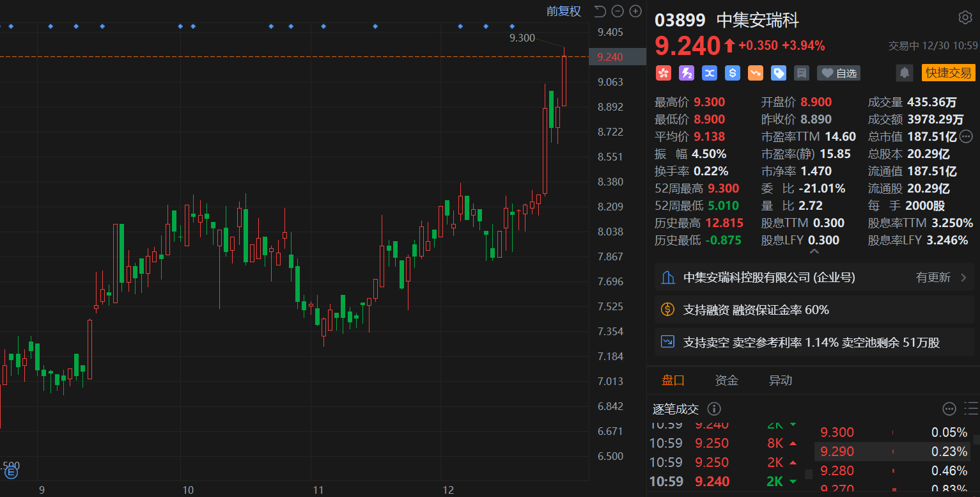The image size is (980, 497).
Task: Zoom in the chart with the plus icon
Action: (x=635, y=11)
